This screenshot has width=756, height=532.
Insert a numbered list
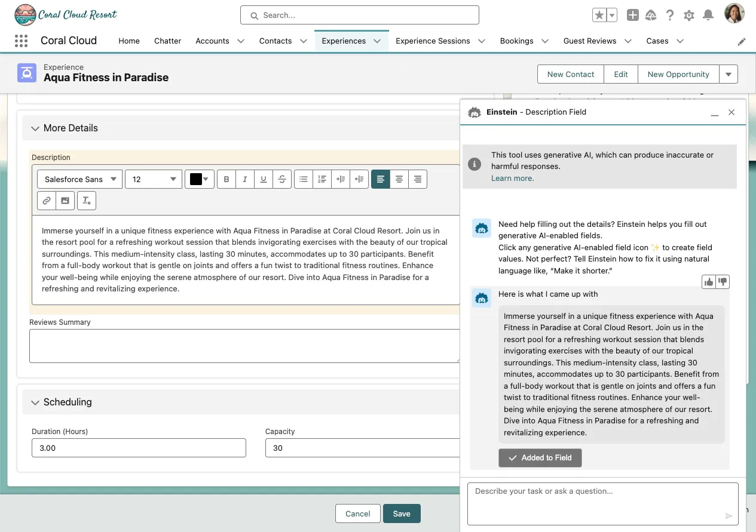click(x=322, y=179)
